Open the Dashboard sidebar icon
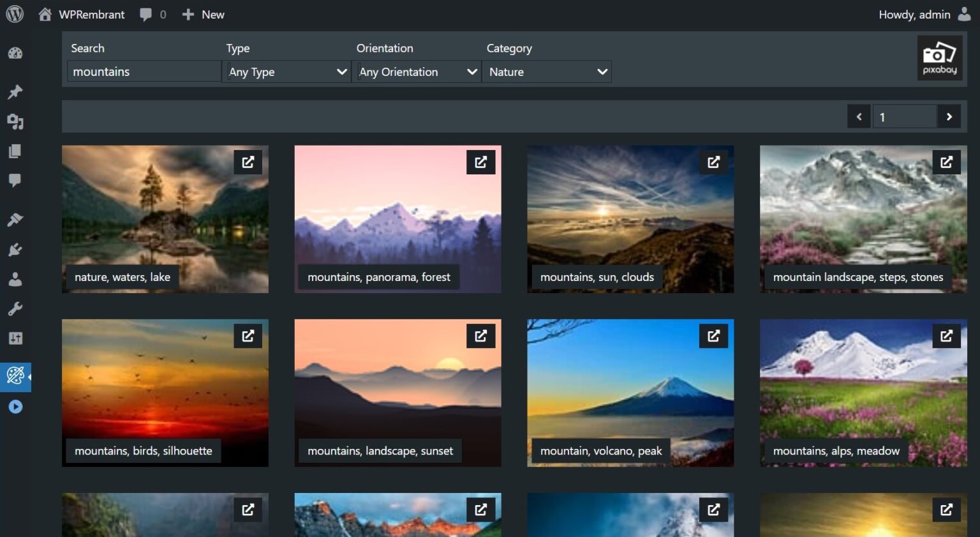The image size is (980, 537). (x=15, y=54)
